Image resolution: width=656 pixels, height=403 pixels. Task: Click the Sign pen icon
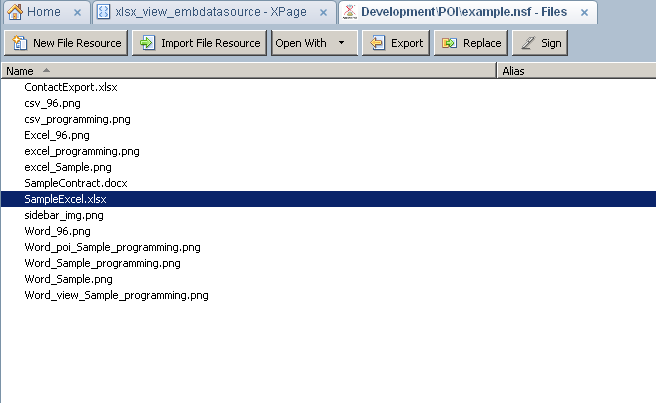pyautogui.click(x=527, y=43)
